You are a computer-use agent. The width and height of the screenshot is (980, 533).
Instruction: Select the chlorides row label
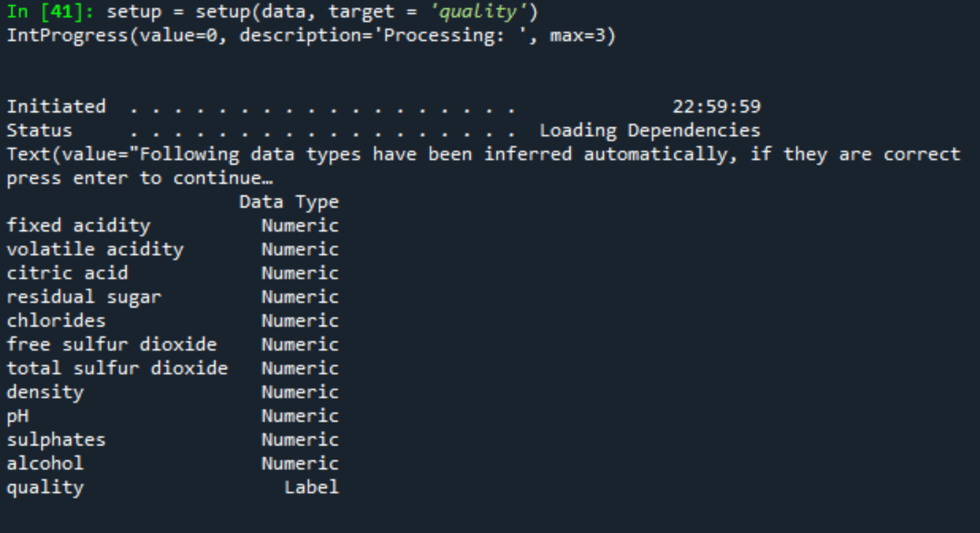[x=56, y=321]
